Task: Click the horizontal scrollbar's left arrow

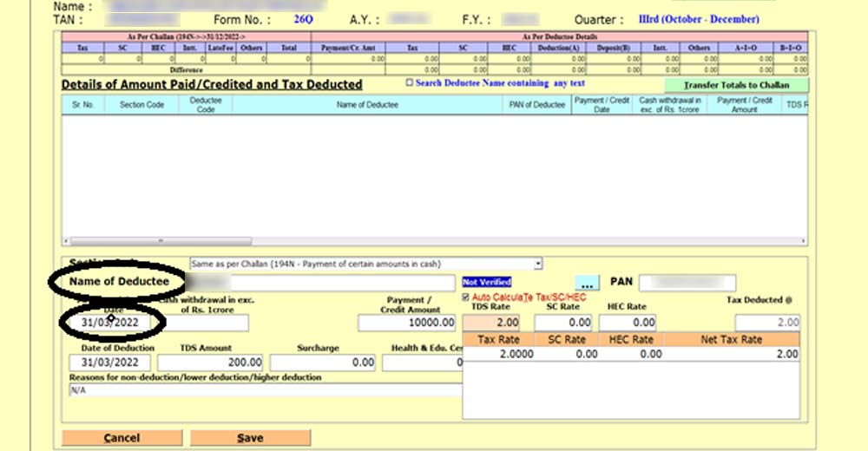Action: [x=66, y=240]
